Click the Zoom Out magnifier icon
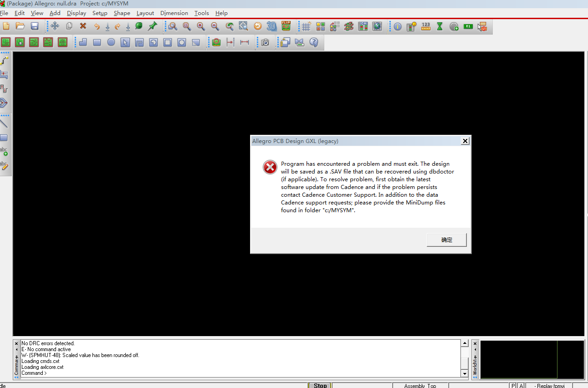The height and width of the screenshot is (388, 588). pos(215,26)
